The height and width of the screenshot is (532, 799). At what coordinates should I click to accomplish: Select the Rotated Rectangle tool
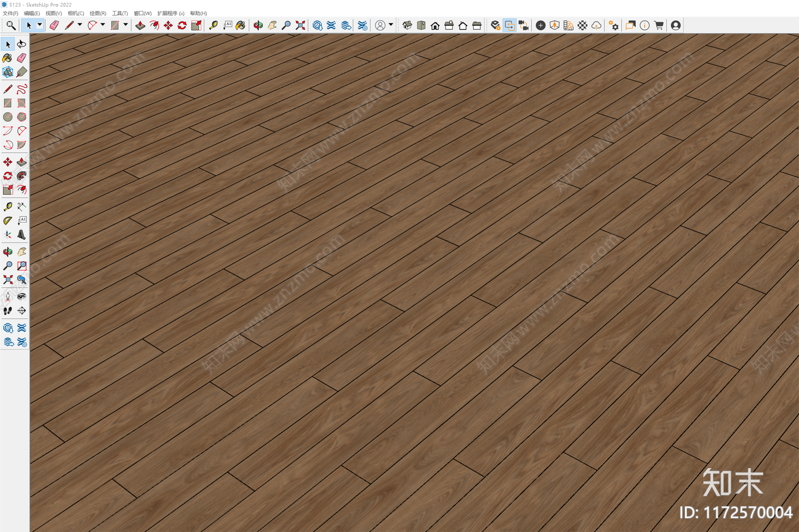[x=21, y=103]
